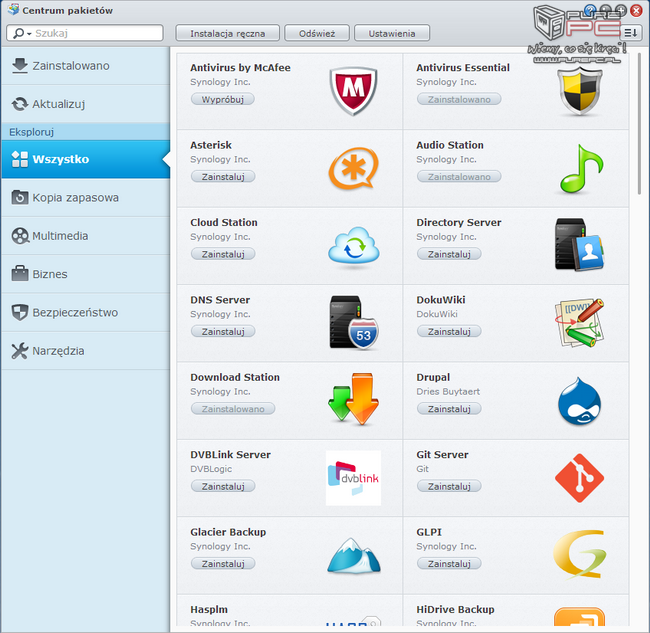Open the Aktualizuj updates section
The height and width of the screenshot is (633, 650).
pyautogui.click(x=85, y=104)
